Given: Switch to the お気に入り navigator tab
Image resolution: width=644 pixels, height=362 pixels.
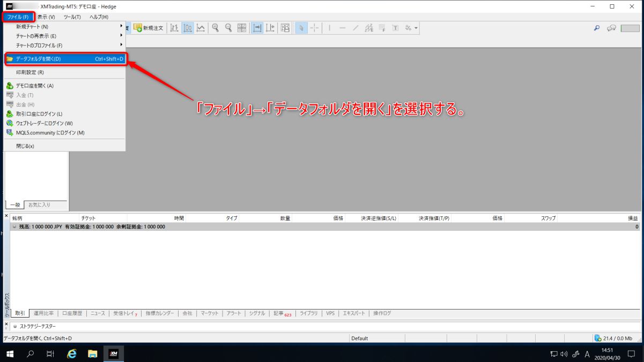Looking at the screenshot, I should tap(40, 205).
